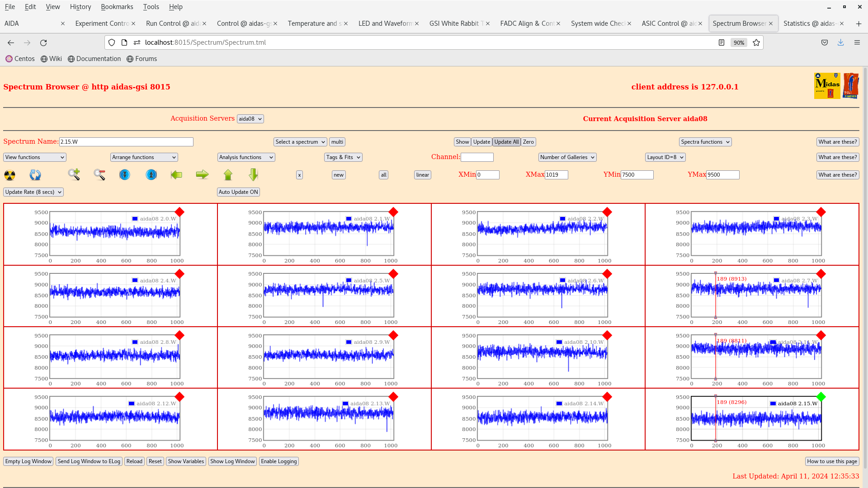Click the multi button
This screenshot has width=868, height=488.
337,142
